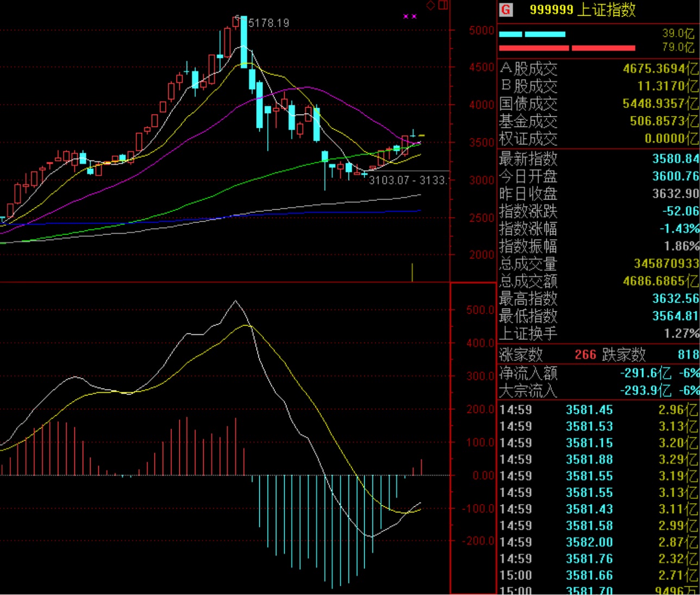The image size is (700, 595).
Task: Click the 净流入额 net inflow row
Action: pyautogui.click(x=598, y=373)
